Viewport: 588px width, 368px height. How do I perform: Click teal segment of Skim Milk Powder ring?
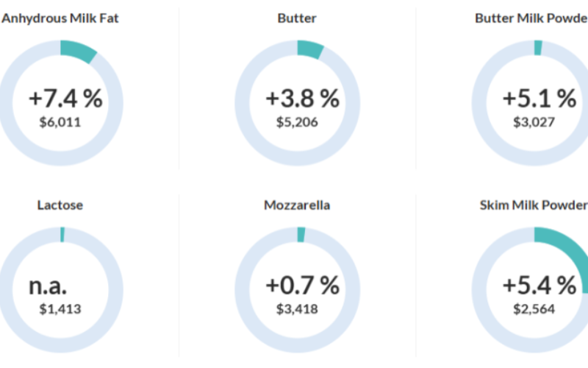[562, 244]
